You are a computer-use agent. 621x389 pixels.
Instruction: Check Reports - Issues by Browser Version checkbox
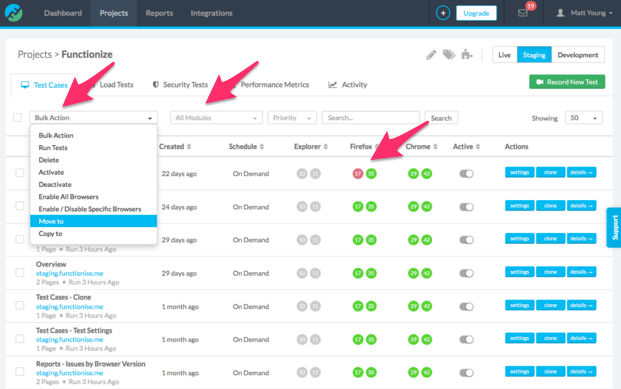[19, 372]
